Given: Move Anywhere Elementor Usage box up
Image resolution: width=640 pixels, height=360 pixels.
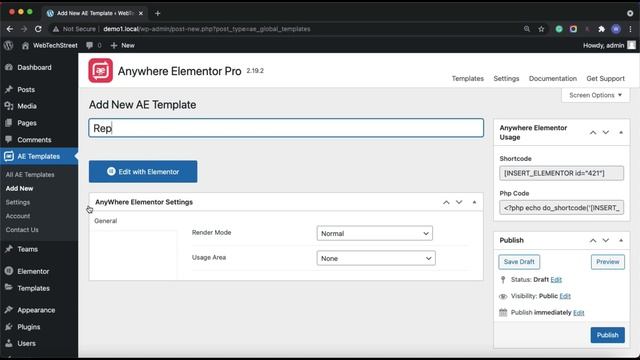Looking at the screenshot, I should (x=593, y=132).
